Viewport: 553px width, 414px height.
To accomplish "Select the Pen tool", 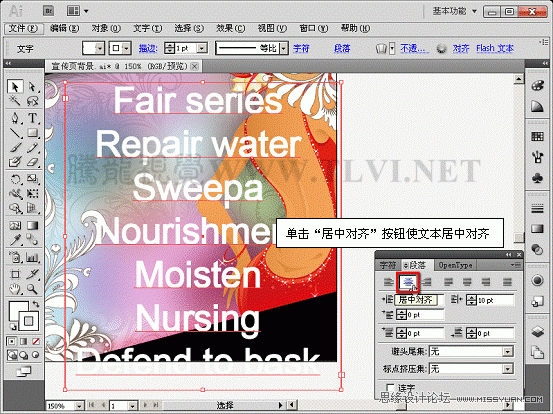I will click(15, 118).
